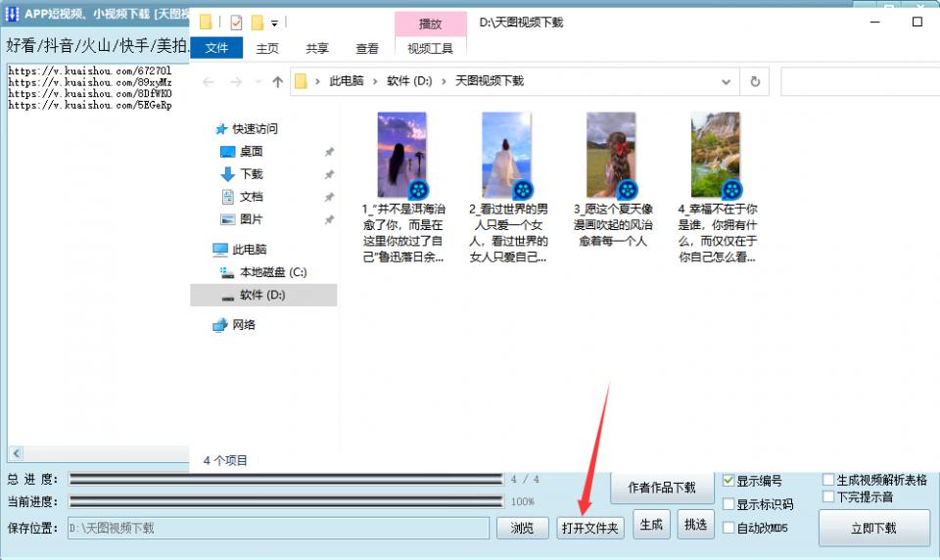The width and height of the screenshot is (940, 560).
Task: Select 快速访问 in navigation pane
Action: pyautogui.click(x=255, y=129)
